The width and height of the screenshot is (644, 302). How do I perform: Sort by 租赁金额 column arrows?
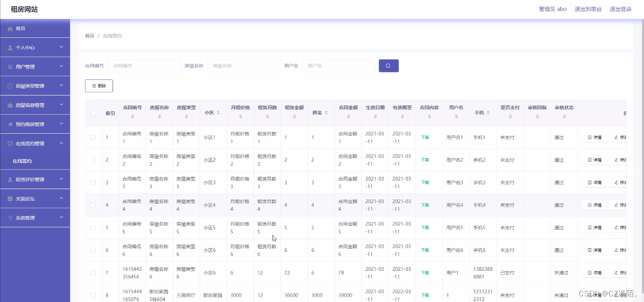(294, 116)
